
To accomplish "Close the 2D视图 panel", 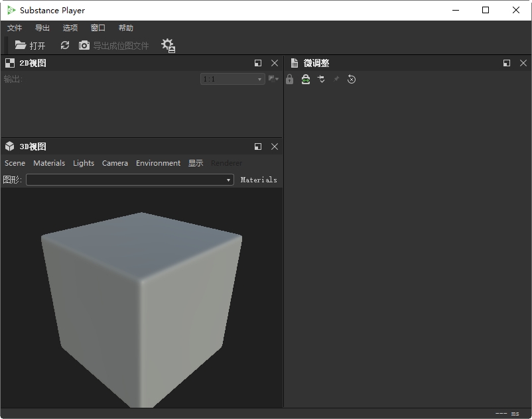I will pos(275,63).
